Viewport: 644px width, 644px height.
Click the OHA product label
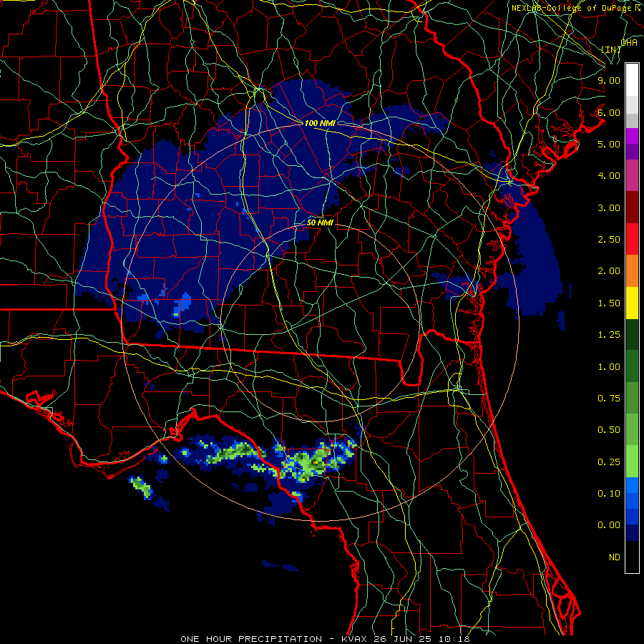click(629, 43)
